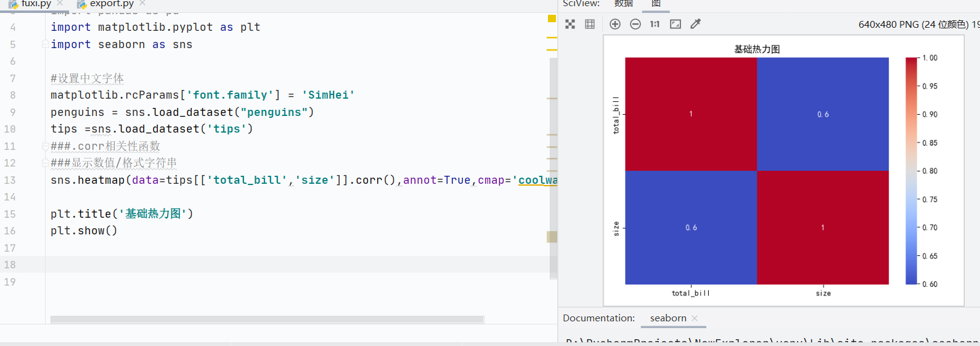
Task: Close the export.py tab
Action: [142, 3]
